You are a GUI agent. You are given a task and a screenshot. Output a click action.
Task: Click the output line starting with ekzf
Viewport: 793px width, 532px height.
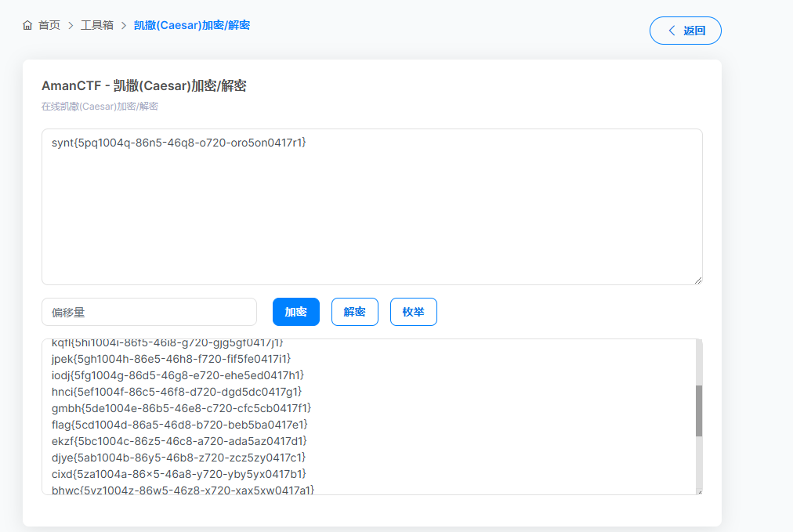tap(179, 441)
